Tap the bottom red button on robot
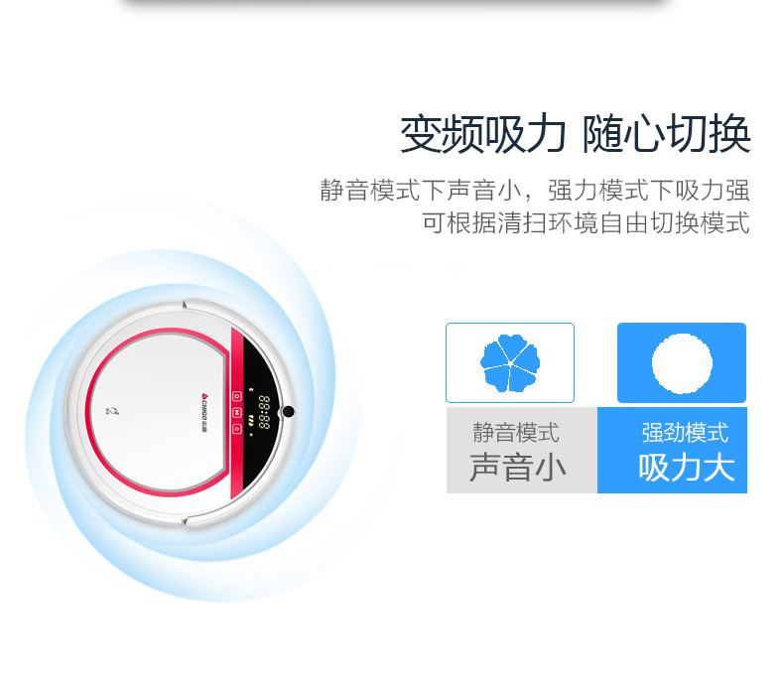The height and width of the screenshot is (691, 784). pos(237,429)
